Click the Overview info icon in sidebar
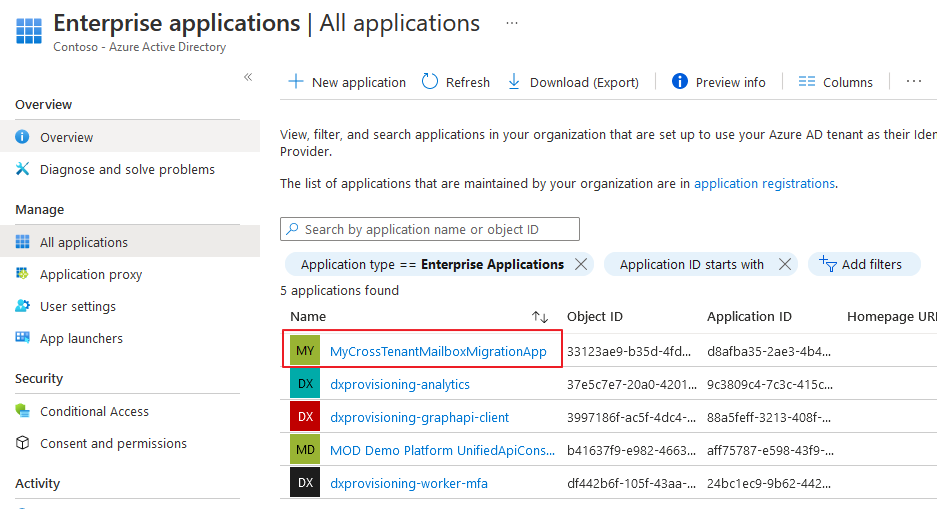The height and width of the screenshot is (509, 937). coord(22,137)
